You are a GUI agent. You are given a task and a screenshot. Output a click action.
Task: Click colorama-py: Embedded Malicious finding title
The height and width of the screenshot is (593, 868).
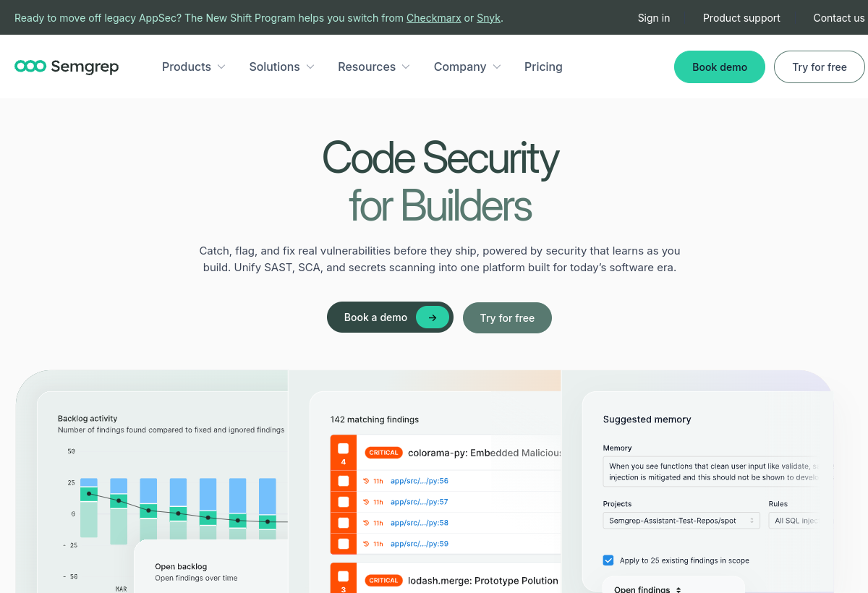pos(485,453)
